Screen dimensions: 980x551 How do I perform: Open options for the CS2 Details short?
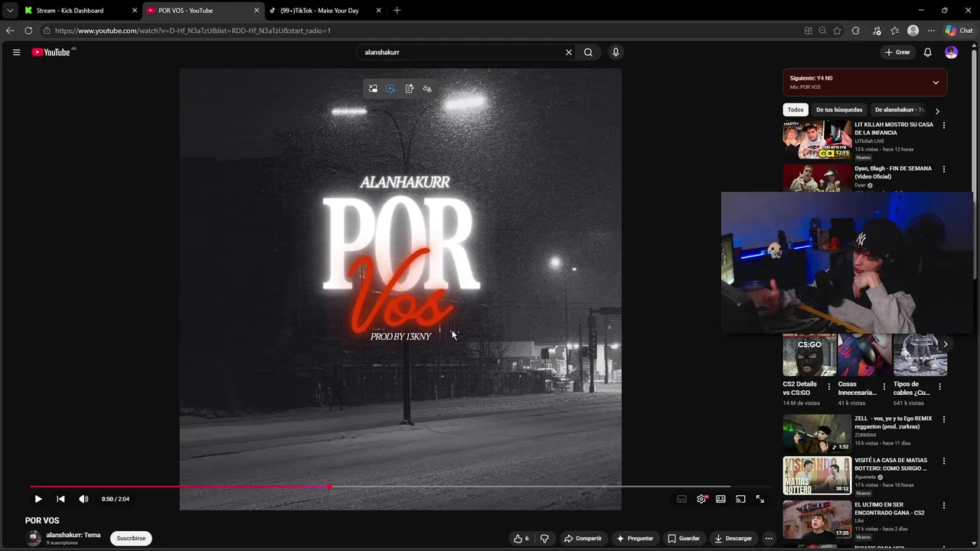tap(828, 386)
